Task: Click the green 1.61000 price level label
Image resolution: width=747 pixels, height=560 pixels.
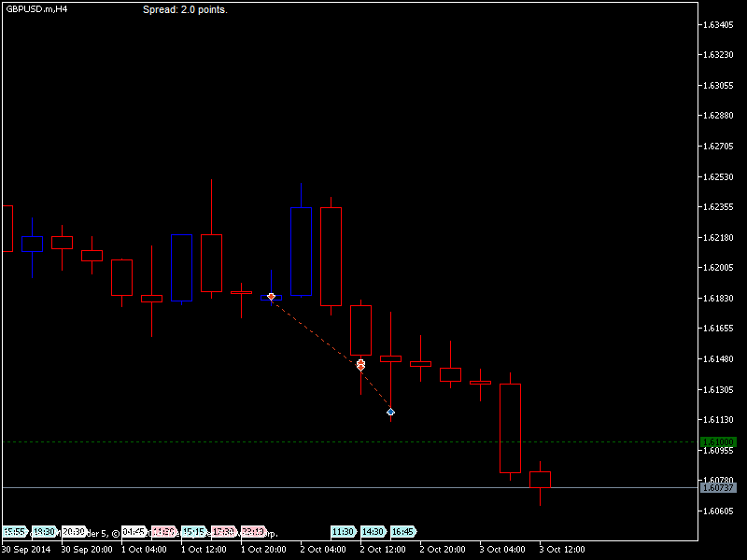Action: point(718,441)
